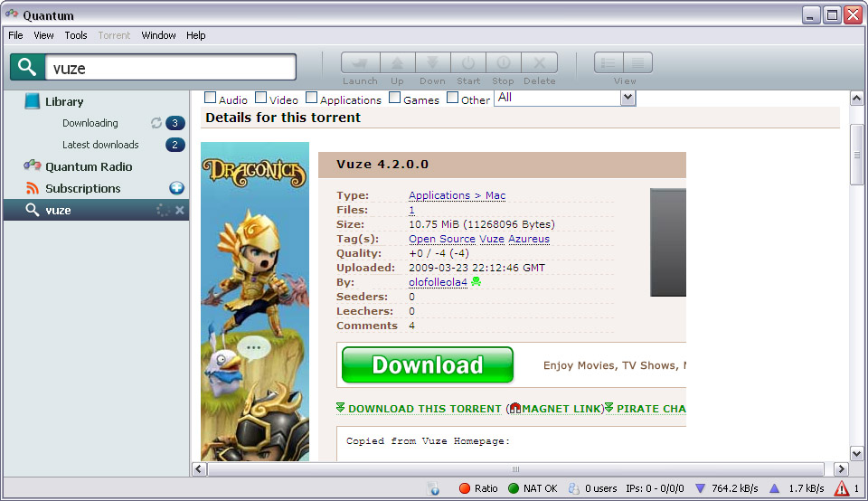Open the View menu
This screenshot has width=868, height=501.
coord(43,35)
